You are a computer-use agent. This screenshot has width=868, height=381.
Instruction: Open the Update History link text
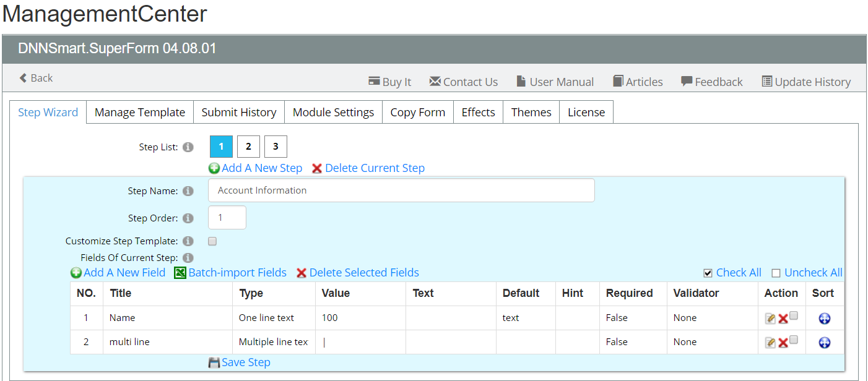tap(813, 82)
